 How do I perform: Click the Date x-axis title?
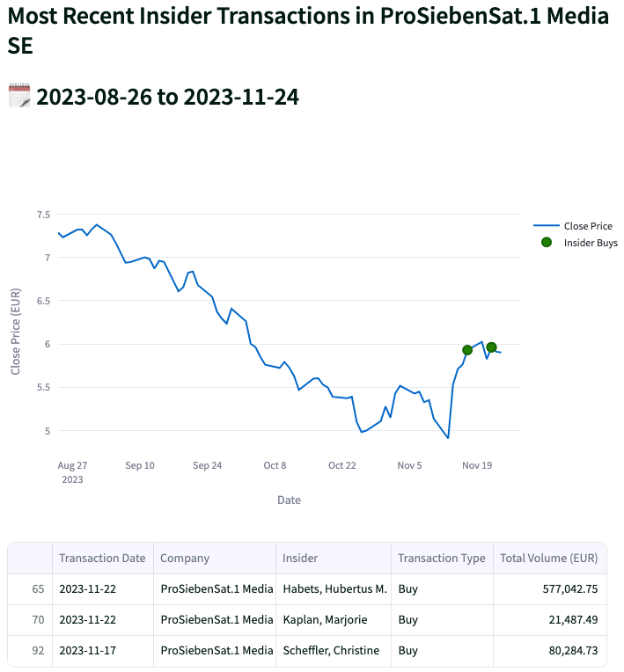(289, 500)
